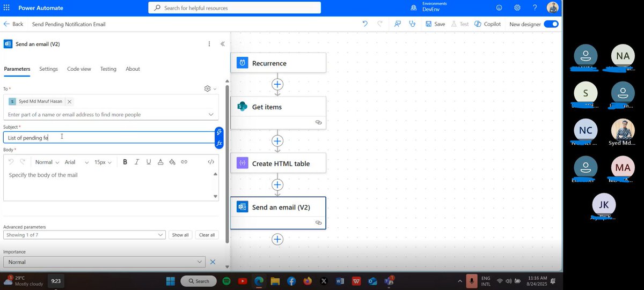Screen dimensions: 644x290
Task: Open the flow comments icon
Action: click(x=398, y=24)
